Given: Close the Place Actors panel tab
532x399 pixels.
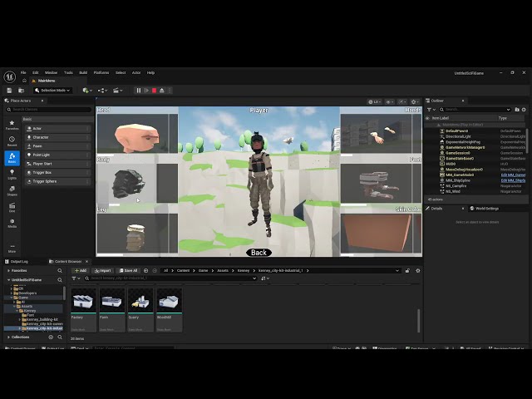Looking at the screenshot, I should 42,101.
